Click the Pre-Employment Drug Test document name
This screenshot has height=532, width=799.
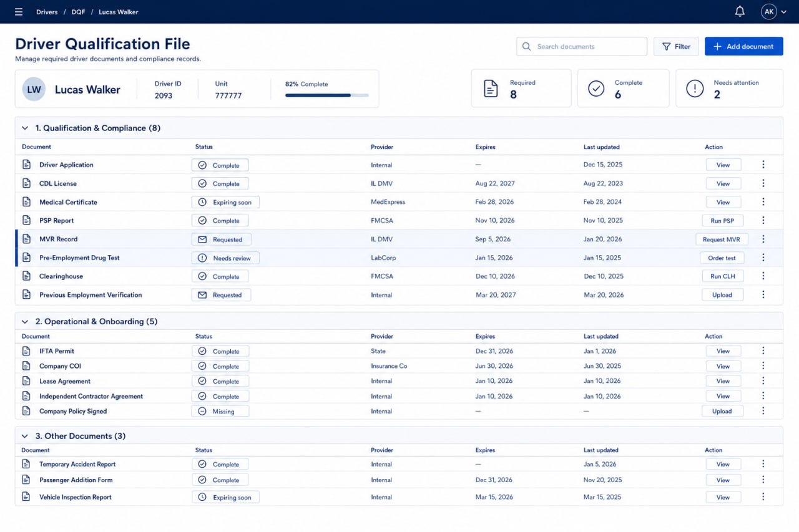pyautogui.click(x=79, y=258)
